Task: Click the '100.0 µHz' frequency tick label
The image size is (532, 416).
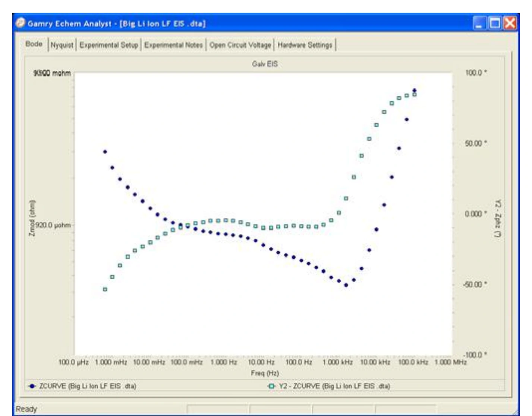Action: point(73,362)
